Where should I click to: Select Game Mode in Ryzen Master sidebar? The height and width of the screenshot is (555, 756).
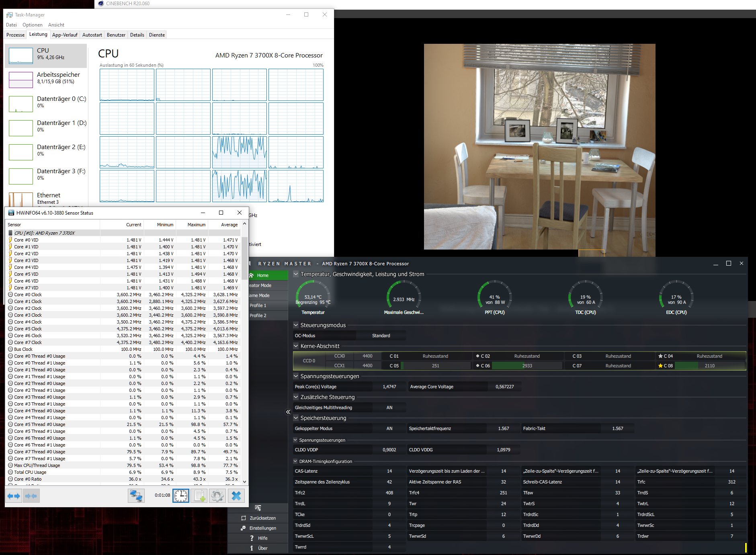(268, 295)
